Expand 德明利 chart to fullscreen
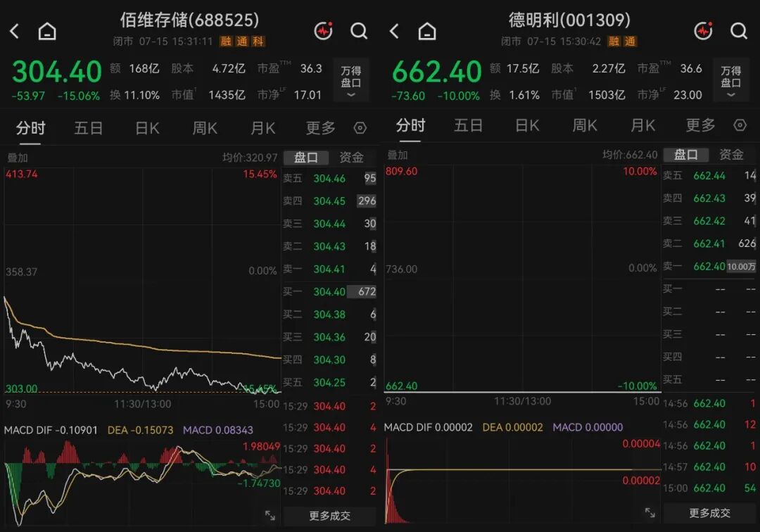The width and height of the screenshot is (760, 532). [x=650, y=512]
